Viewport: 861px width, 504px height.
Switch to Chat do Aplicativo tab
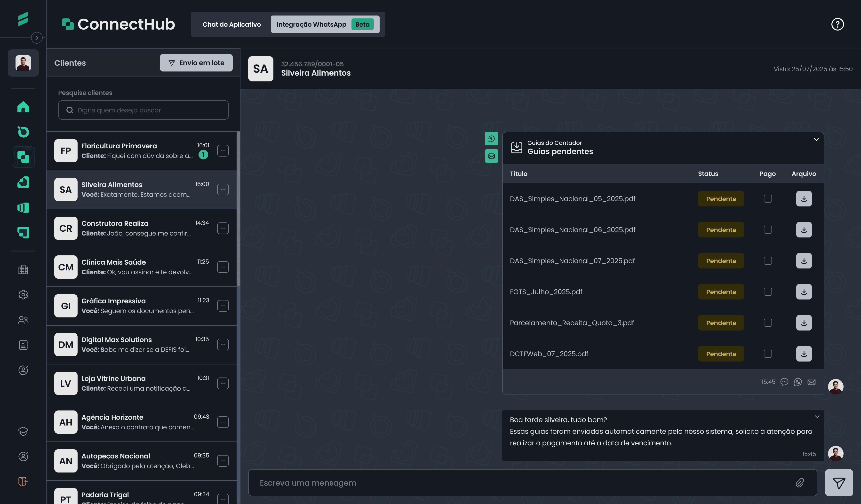click(x=231, y=24)
